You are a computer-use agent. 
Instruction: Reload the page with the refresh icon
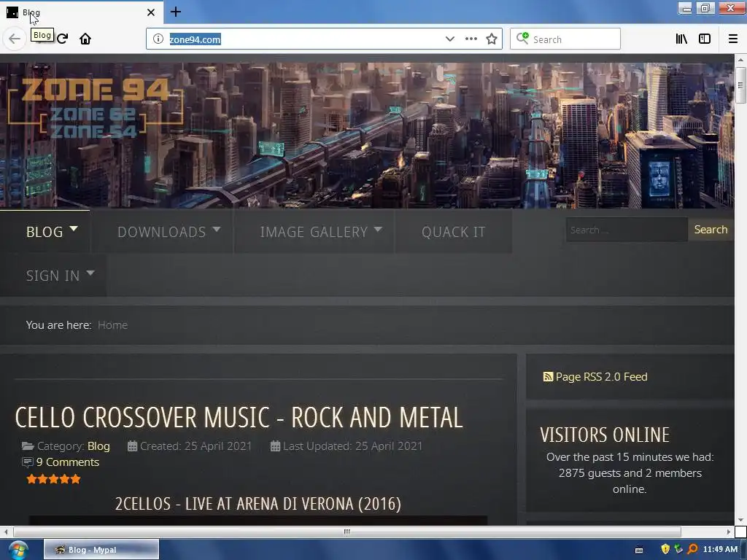point(63,39)
